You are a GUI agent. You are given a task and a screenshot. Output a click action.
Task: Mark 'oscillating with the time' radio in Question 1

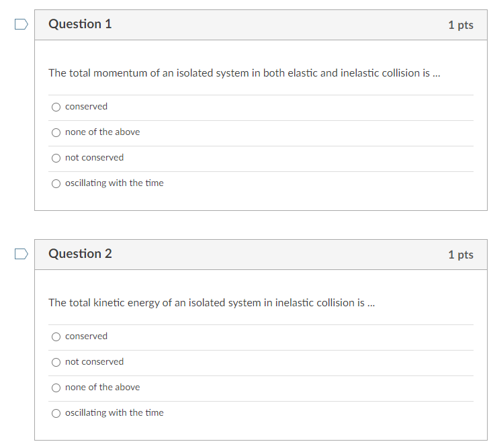56,183
